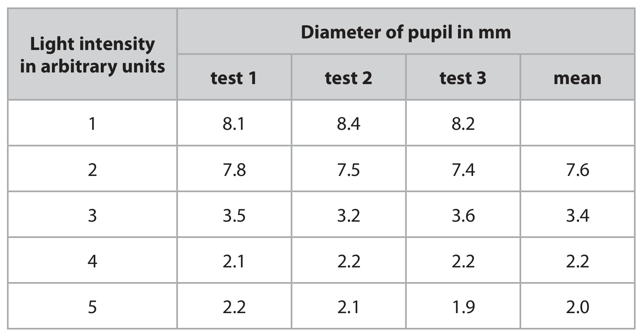Click light intensity row label 5
The width and height of the screenshot is (644, 336).
tap(92, 306)
